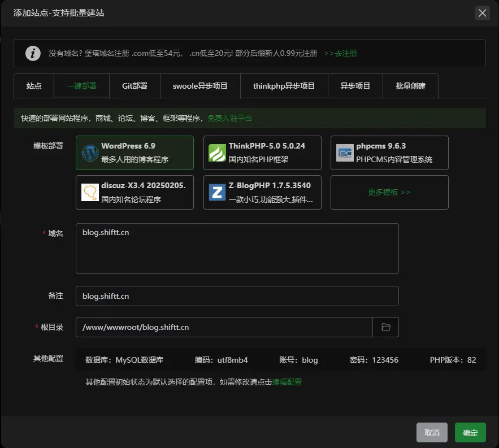Choose the WordPress 6.9 template card
Viewport: 499px width, 448px height.
click(134, 153)
